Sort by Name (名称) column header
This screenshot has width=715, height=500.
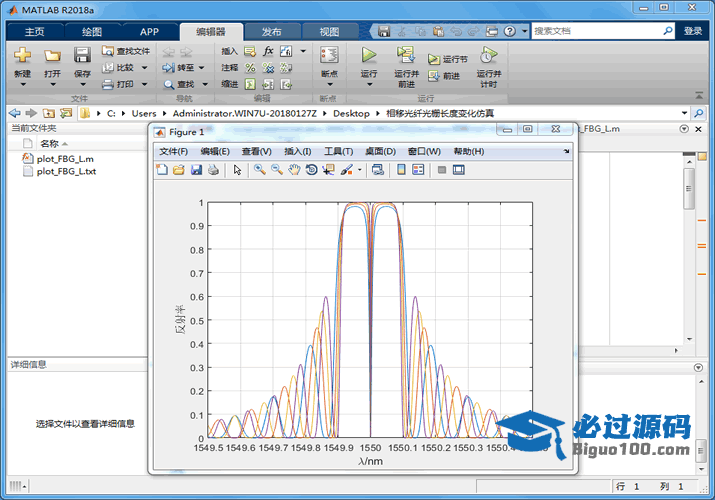49,144
